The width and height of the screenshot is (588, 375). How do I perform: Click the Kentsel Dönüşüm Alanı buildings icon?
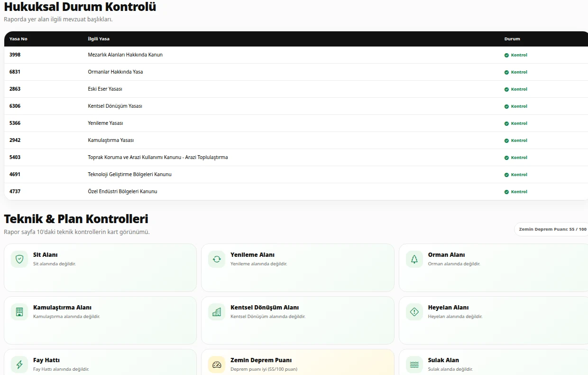tap(217, 312)
